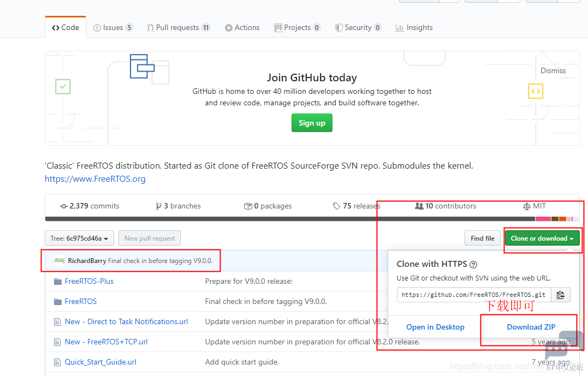Follow the https://www.FreeRTOS.org link
588x376 pixels.
[x=95, y=179]
